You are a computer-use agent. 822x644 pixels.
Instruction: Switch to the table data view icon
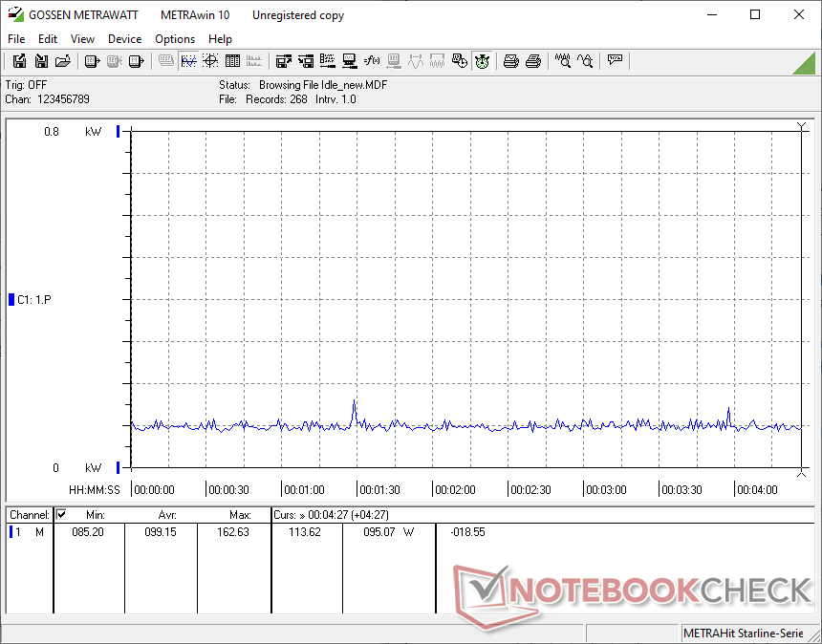232,61
